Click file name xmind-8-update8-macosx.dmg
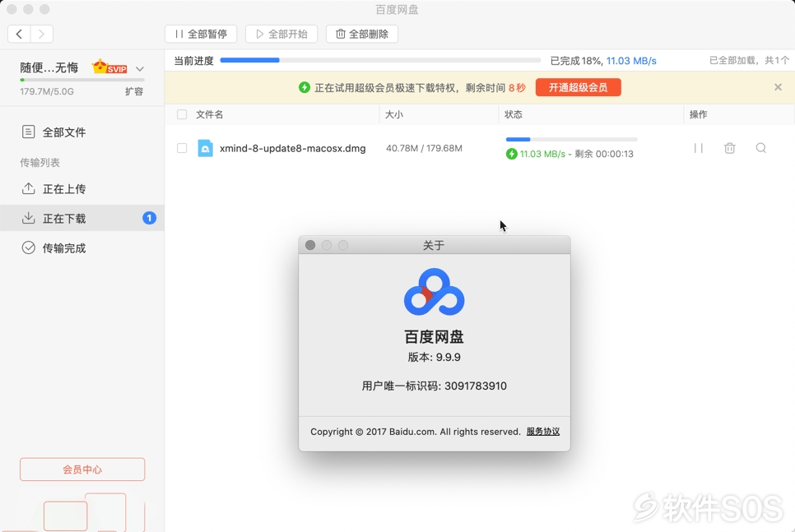This screenshot has height=532, width=795. [292, 149]
